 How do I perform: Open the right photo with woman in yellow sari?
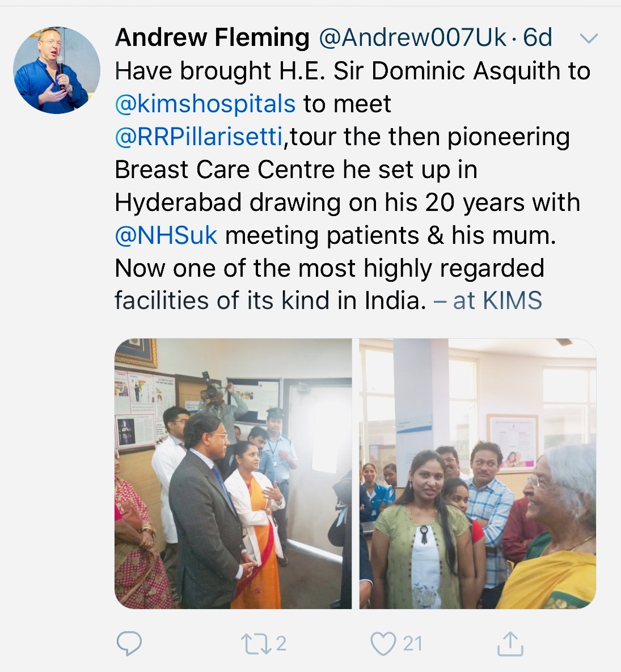[x=478, y=474]
